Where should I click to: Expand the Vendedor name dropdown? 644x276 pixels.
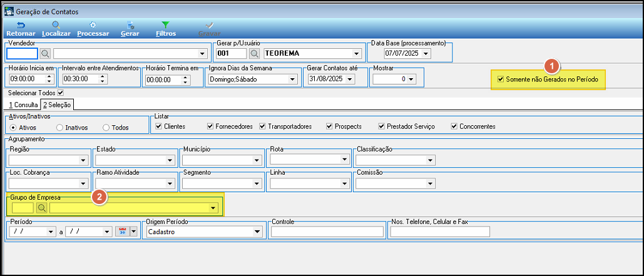[202, 53]
